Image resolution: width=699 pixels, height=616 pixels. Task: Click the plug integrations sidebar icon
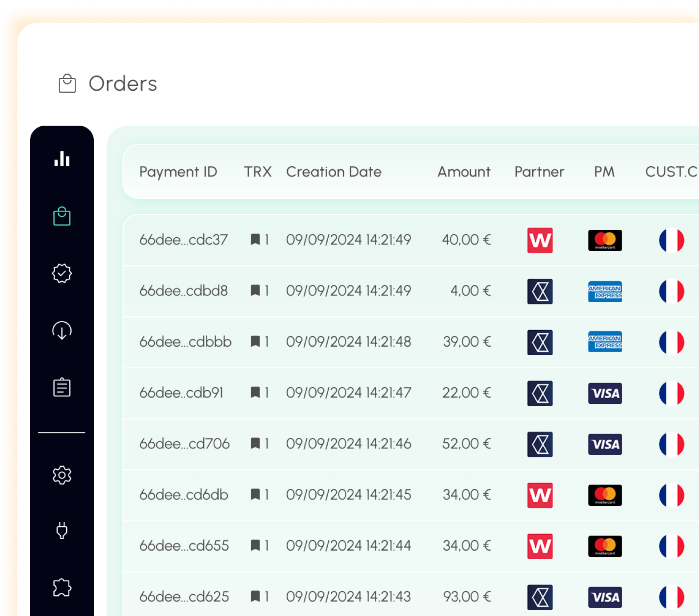click(62, 530)
